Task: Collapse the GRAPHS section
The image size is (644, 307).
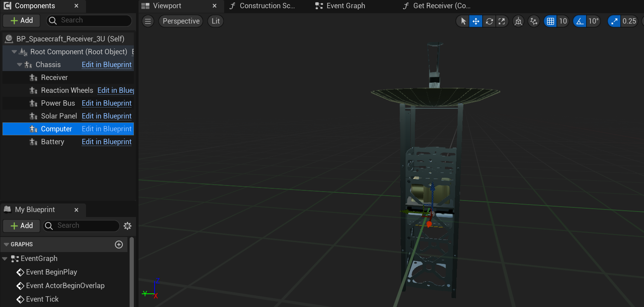Action: click(6, 245)
